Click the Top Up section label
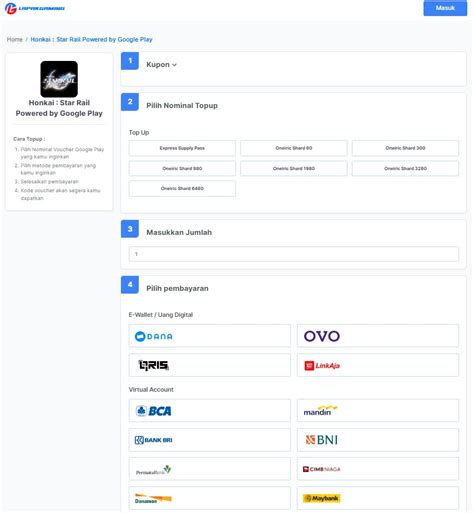474x513 pixels. [x=139, y=133]
